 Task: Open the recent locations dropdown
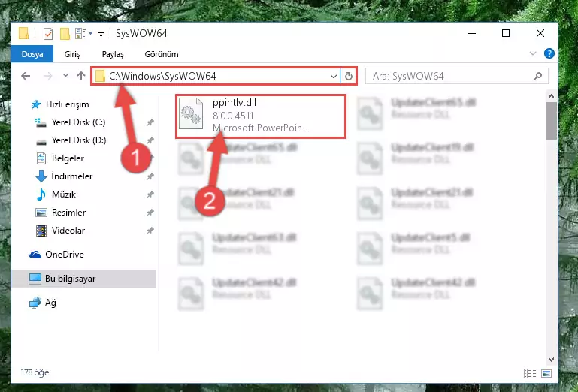65,76
